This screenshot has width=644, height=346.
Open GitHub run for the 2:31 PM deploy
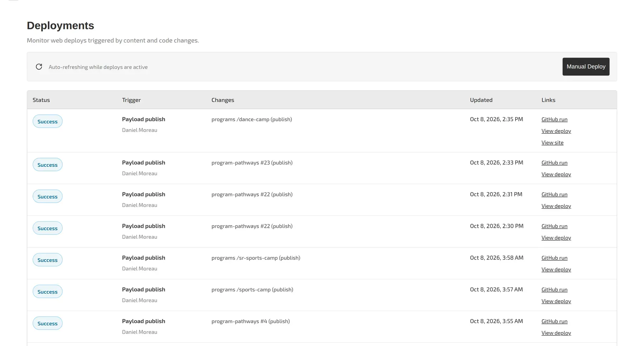[x=554, y=194]
